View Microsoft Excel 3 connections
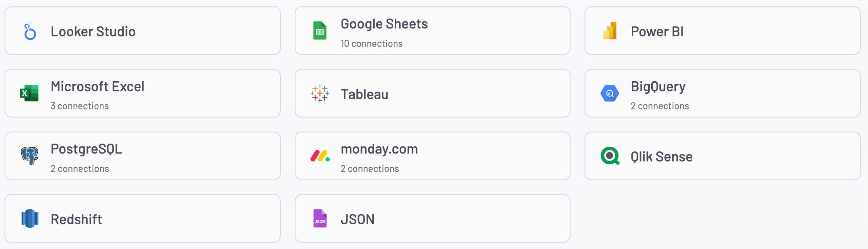The image size is (868, 249). tap(80, 106)
